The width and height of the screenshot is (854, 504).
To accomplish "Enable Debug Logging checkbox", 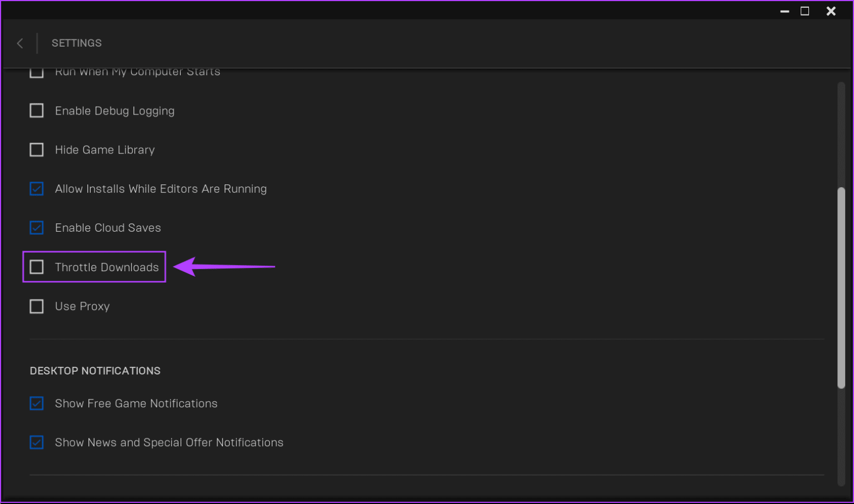I will pyautogui.click(x=37, y=111).
